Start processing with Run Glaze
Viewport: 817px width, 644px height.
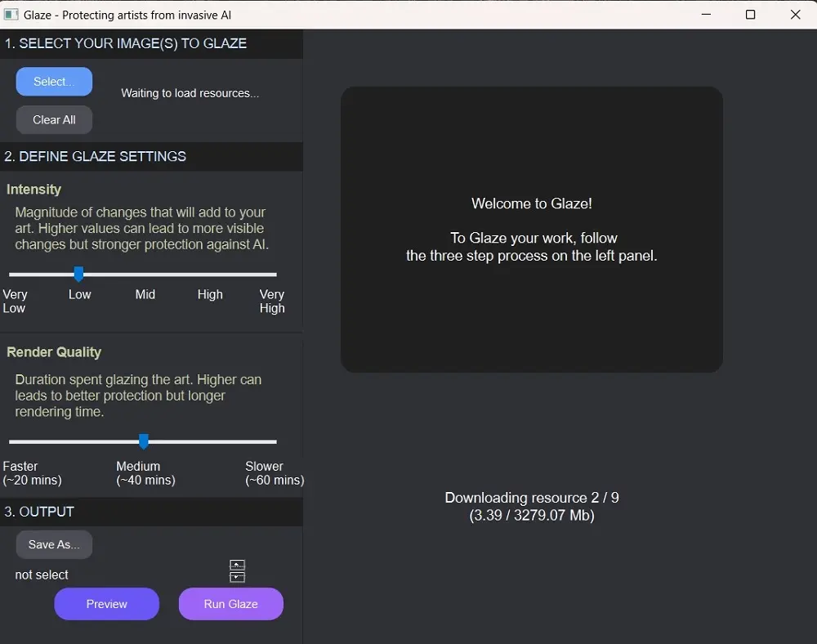click(231, 604)
